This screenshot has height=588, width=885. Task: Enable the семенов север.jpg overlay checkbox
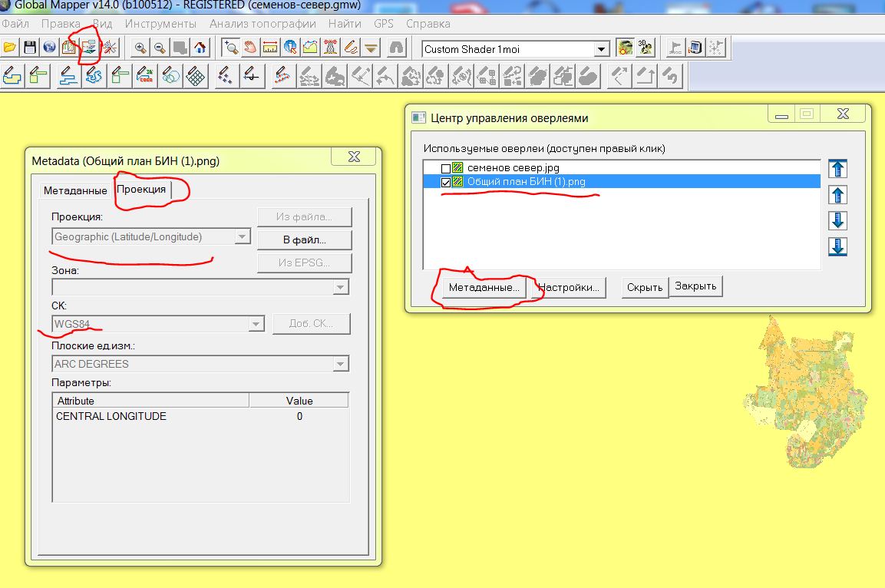coord(446,168)
